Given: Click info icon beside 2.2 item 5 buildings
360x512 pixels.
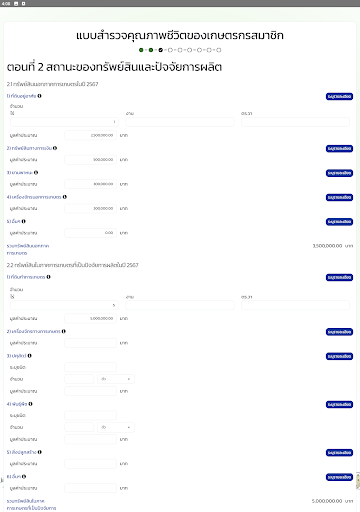Looking at the screenshot, I should coord(40,452).
